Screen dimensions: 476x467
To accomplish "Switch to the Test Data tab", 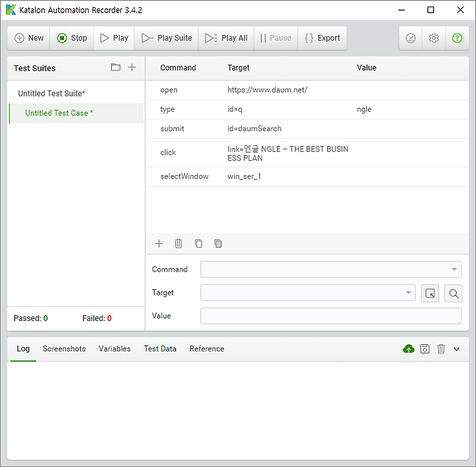I will pyautogui.click(x=160, y=349).
